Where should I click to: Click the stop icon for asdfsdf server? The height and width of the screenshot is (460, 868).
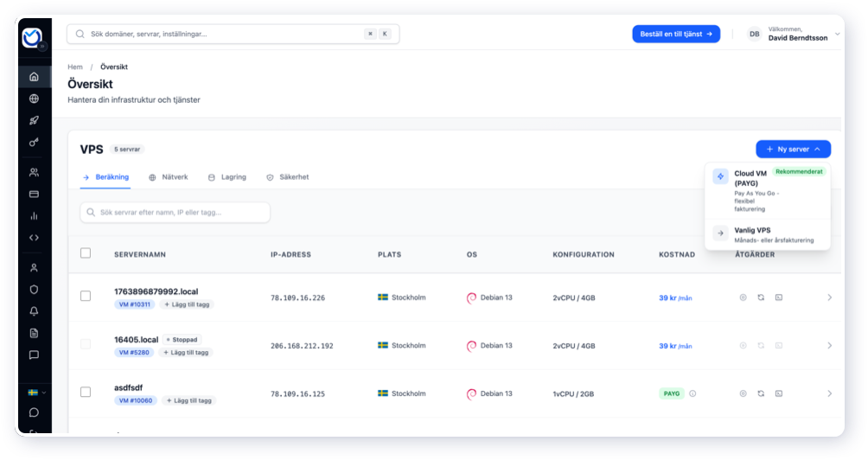(743, 393)
